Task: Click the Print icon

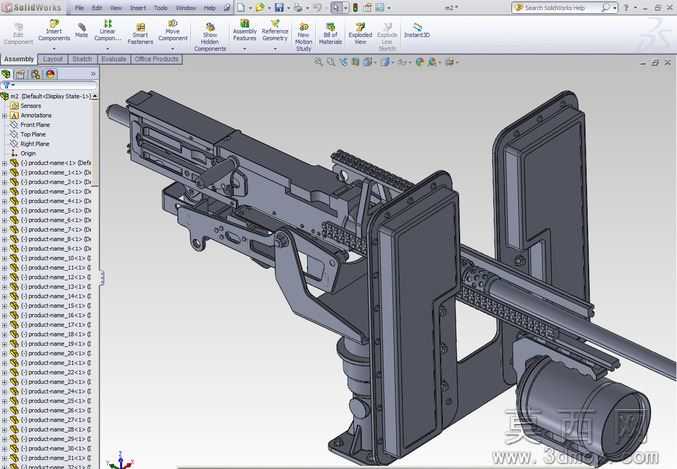Action: [298, 7]
